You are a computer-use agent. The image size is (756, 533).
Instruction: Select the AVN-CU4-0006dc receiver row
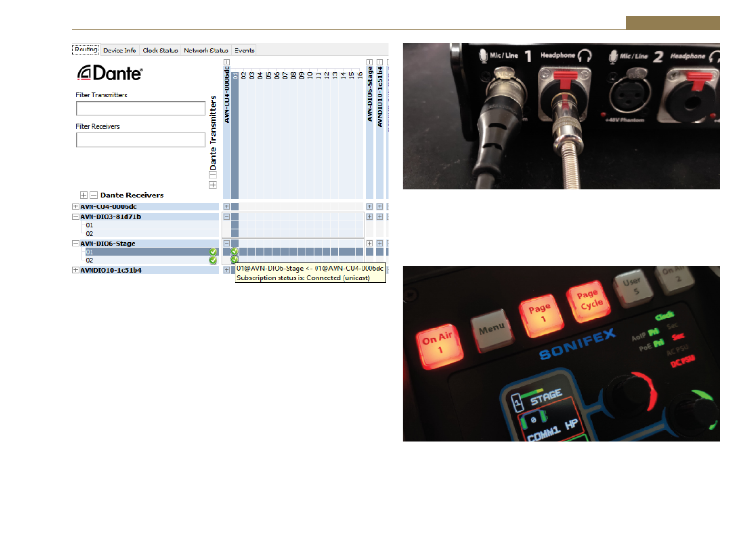pyautogui.click(x=145, y=206)
